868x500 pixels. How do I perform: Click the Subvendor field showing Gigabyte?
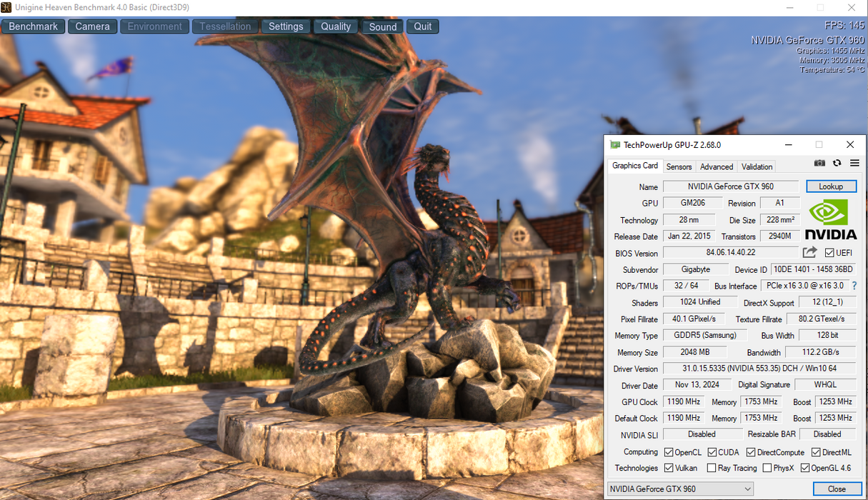696,269
